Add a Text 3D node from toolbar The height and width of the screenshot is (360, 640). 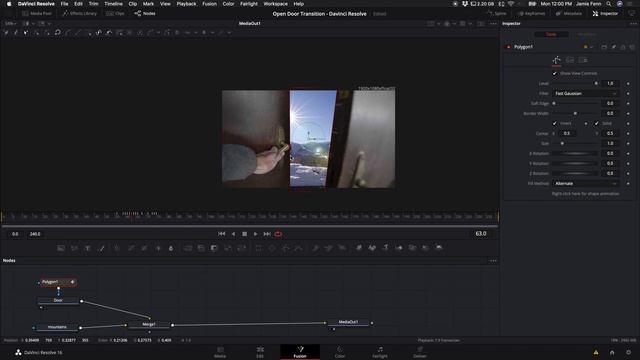tap(386, 248)
